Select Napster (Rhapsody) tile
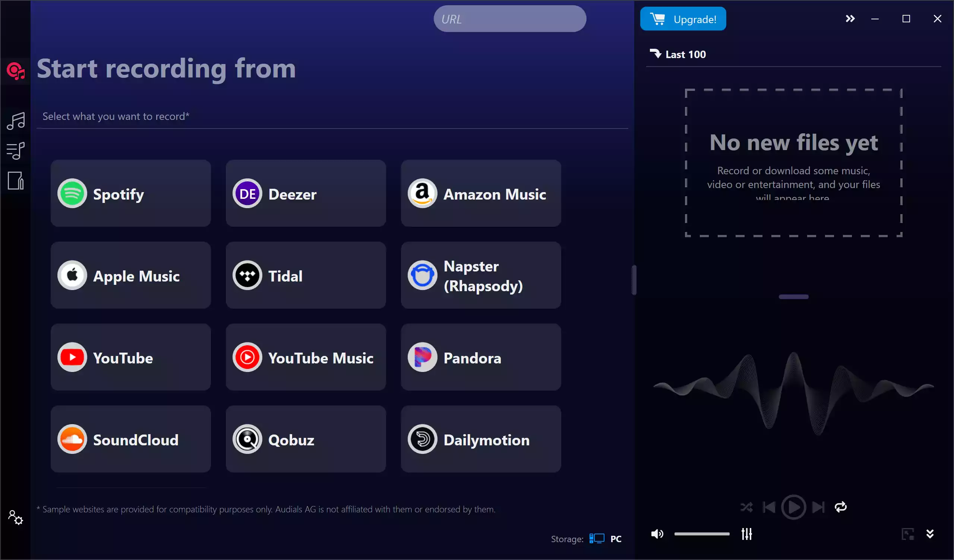954x560 pixels. click(481, 276)
